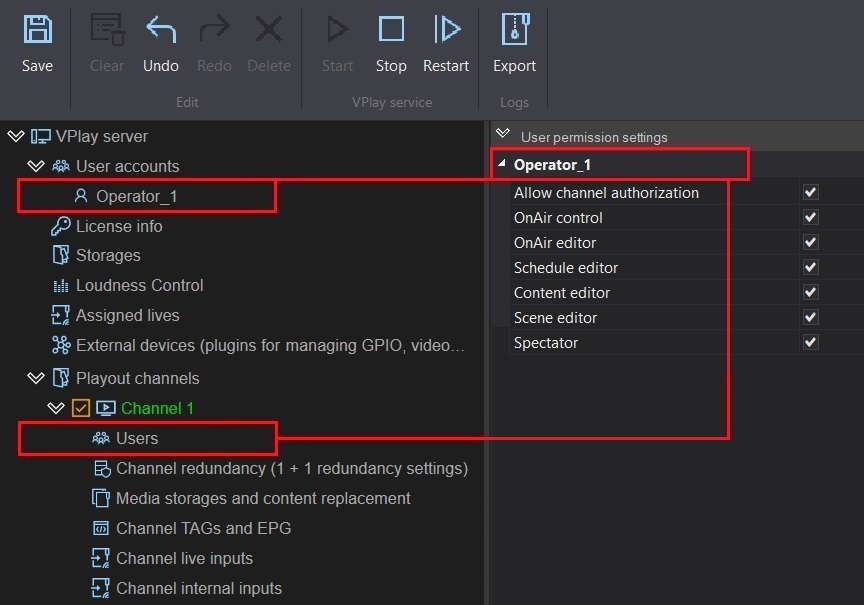Toggle the Content editor checkbox
Viewport: 864px width, 605px height.
point(811,292)
